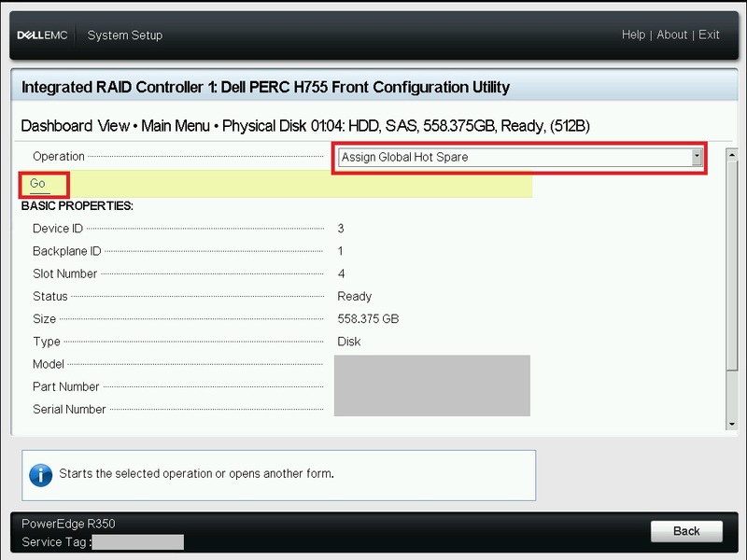The width and height of the screenshot is (747, 560).
Task: Click the Dell EMC logo
Action: (x=42, y=35)
